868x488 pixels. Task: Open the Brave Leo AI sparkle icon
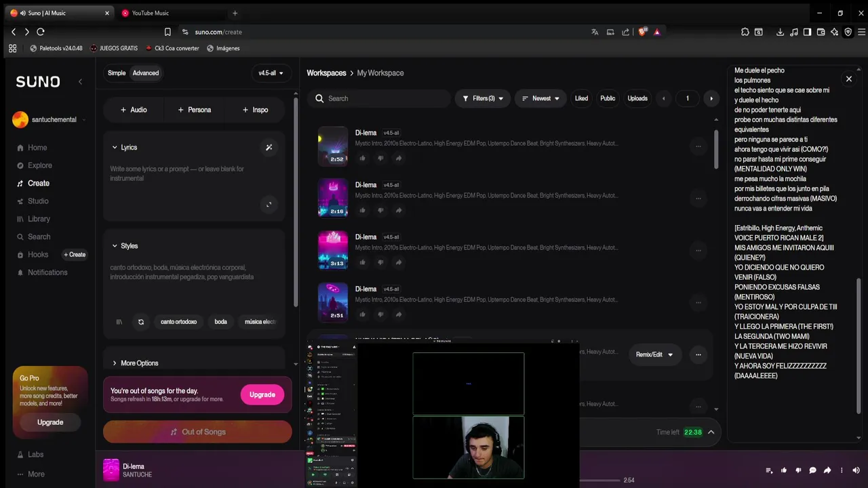pos(834,32)
